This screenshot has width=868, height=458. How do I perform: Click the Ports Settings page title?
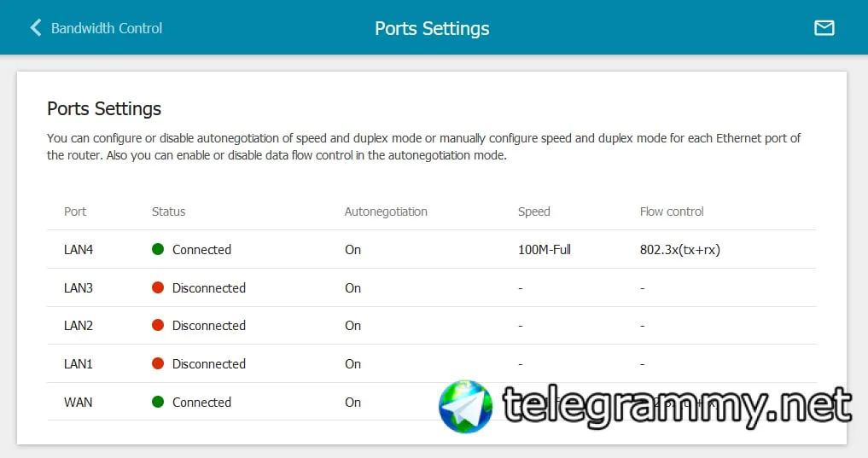pos(432,28)
